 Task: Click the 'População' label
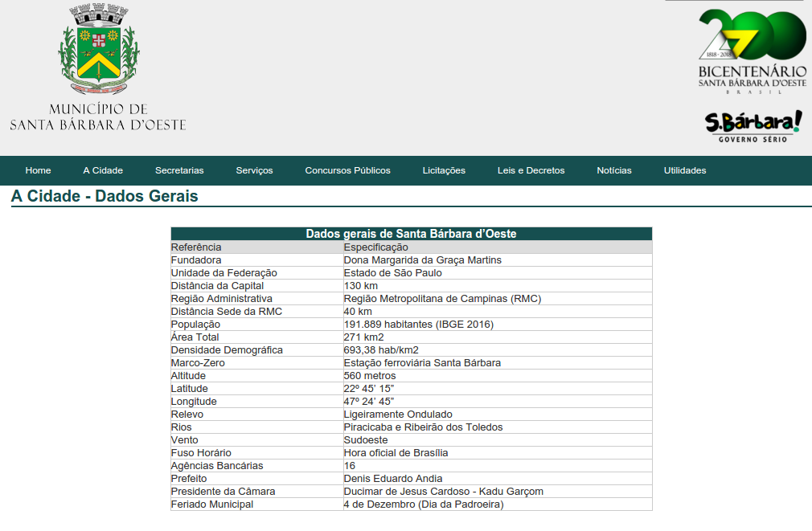(x=195, y=325)
